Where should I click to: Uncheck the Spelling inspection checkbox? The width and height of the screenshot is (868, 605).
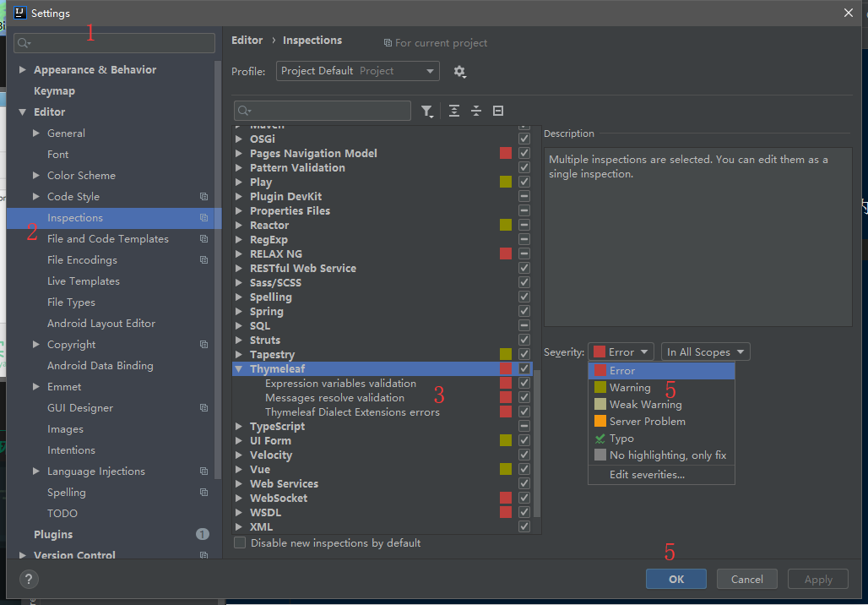tap(524, 297)
